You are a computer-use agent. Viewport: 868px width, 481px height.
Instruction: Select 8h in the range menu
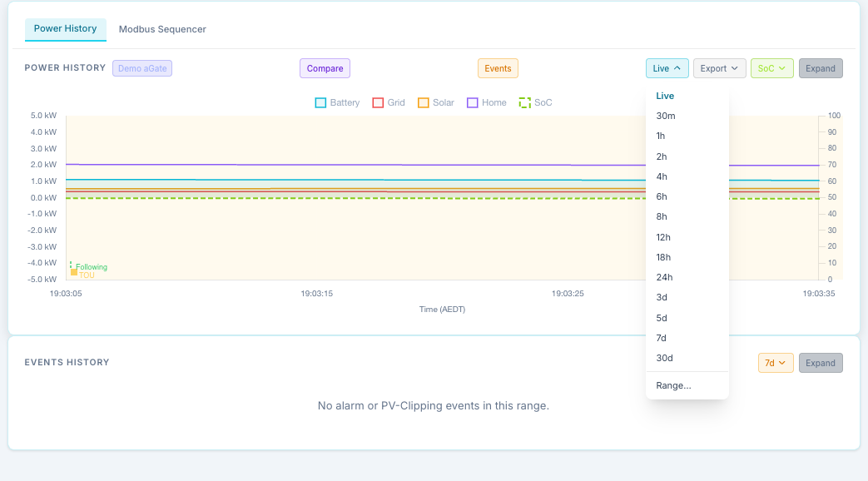click(x=687, y=216)
